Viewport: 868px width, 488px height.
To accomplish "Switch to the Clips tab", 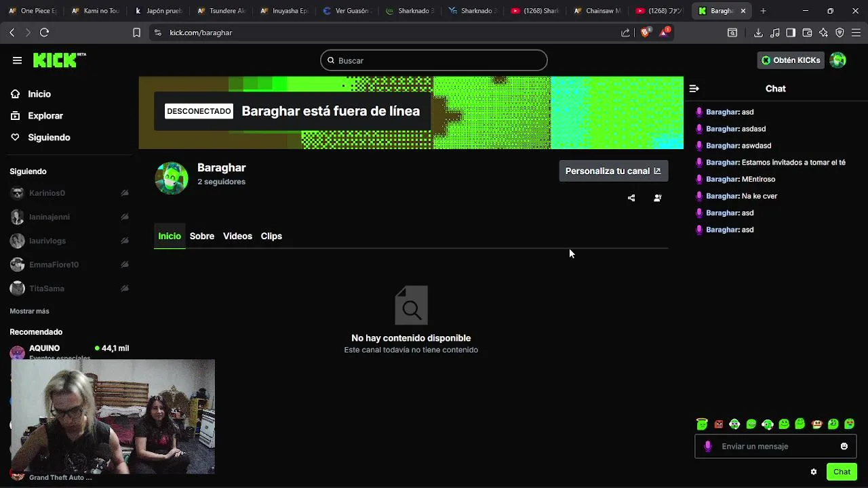I will (x=271, y=236).
